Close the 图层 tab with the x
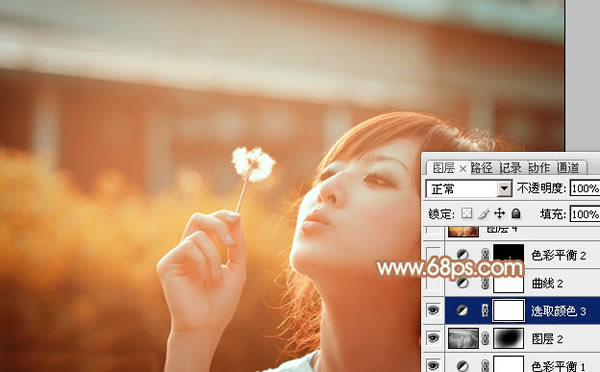Screen dimensions: 600x372 (x=463, y=168)
